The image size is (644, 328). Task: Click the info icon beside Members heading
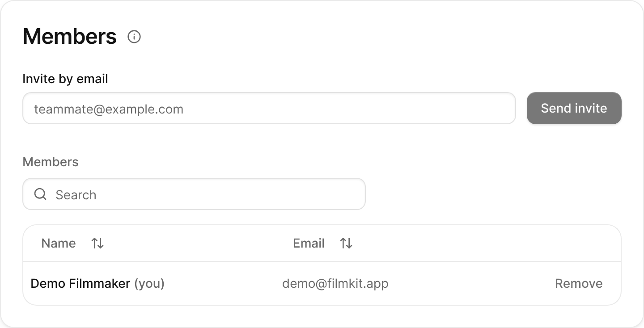click(x=134, y=37)
